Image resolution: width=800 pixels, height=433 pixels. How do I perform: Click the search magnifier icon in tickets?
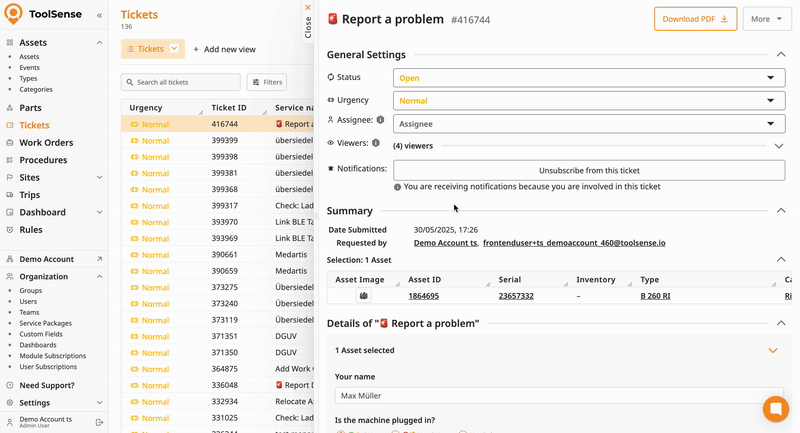(130, 82)
